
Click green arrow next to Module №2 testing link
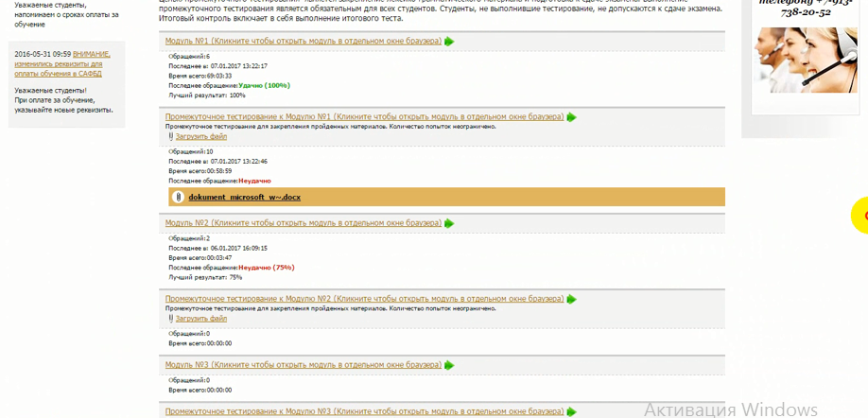571,299
